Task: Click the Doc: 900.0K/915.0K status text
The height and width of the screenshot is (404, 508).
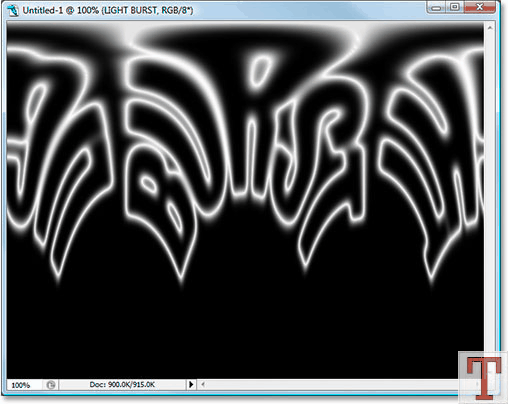Action: [122, 385]
